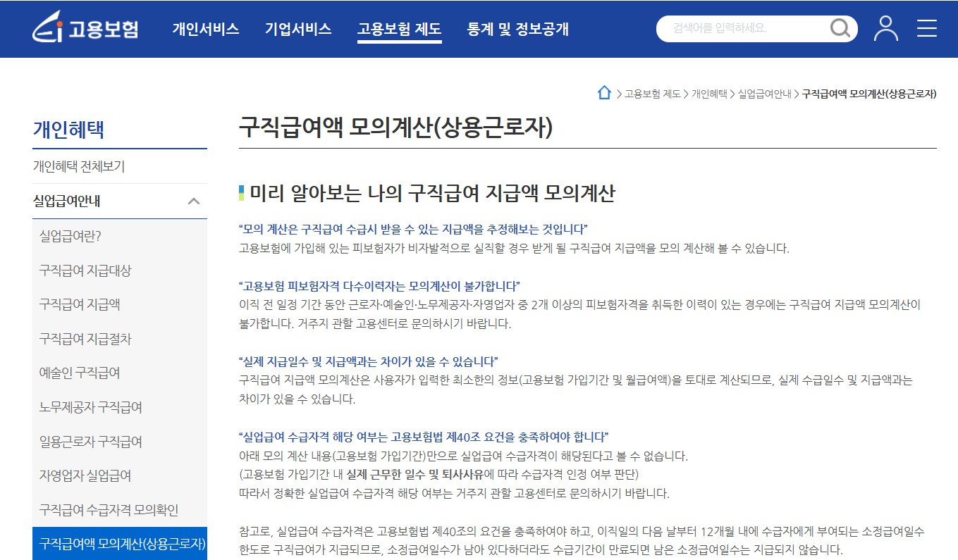958x560 pixels.
Task: Select the 고용보험 제도 menu
Action: [x=400, y=30]
